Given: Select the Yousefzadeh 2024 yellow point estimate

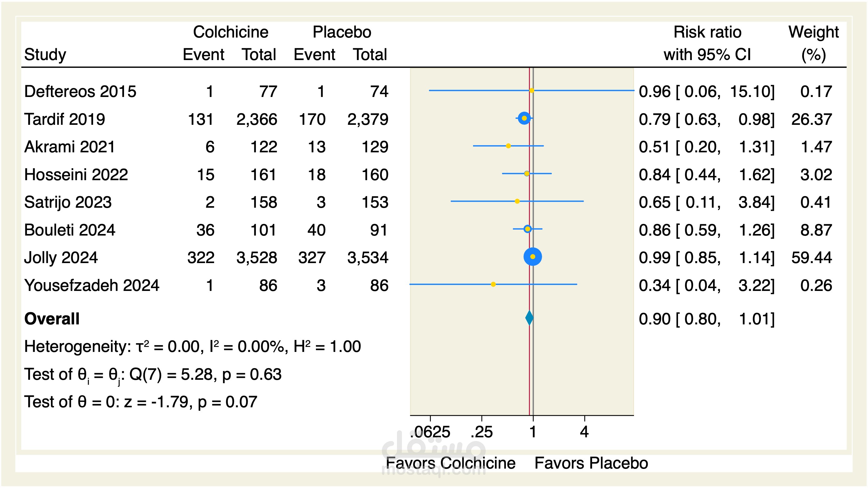Looking at the screenshot, I should click(493, 284).
